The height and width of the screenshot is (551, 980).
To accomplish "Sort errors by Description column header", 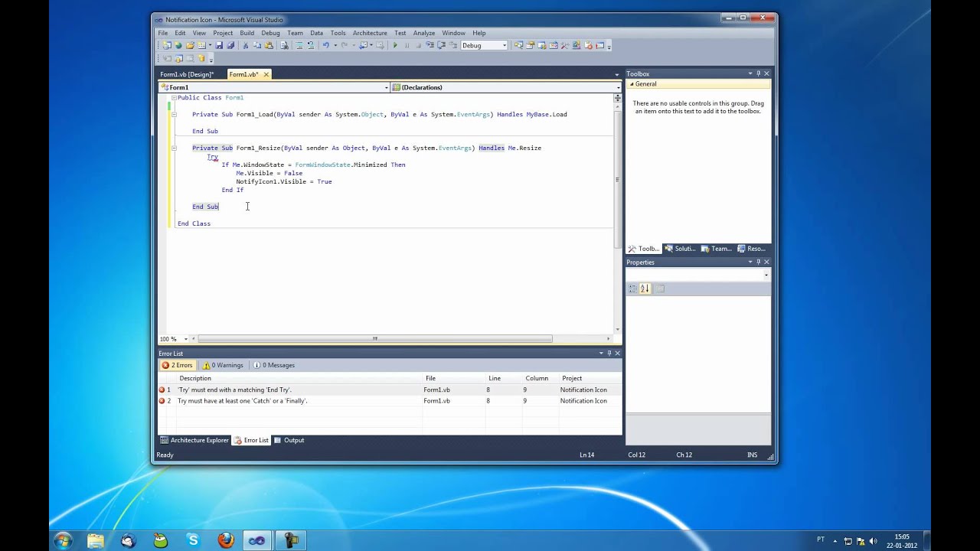I will (299, 378).
